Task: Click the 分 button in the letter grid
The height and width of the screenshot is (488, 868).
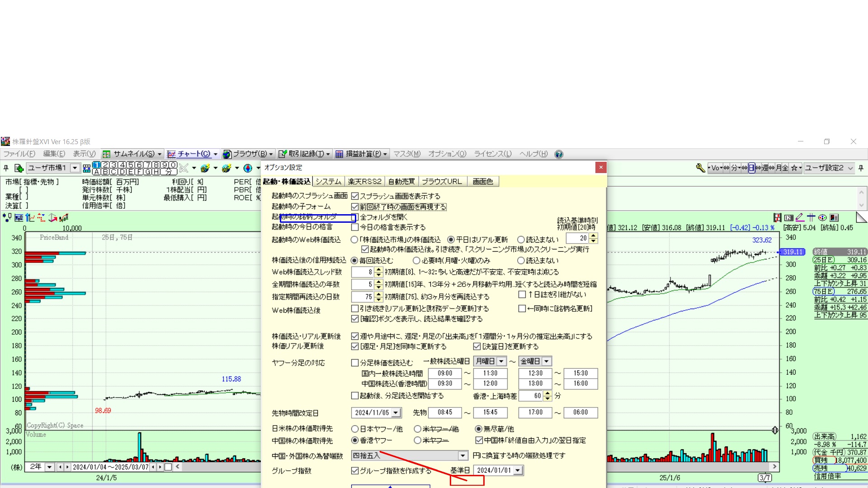Action: click(x=169, y=172)
